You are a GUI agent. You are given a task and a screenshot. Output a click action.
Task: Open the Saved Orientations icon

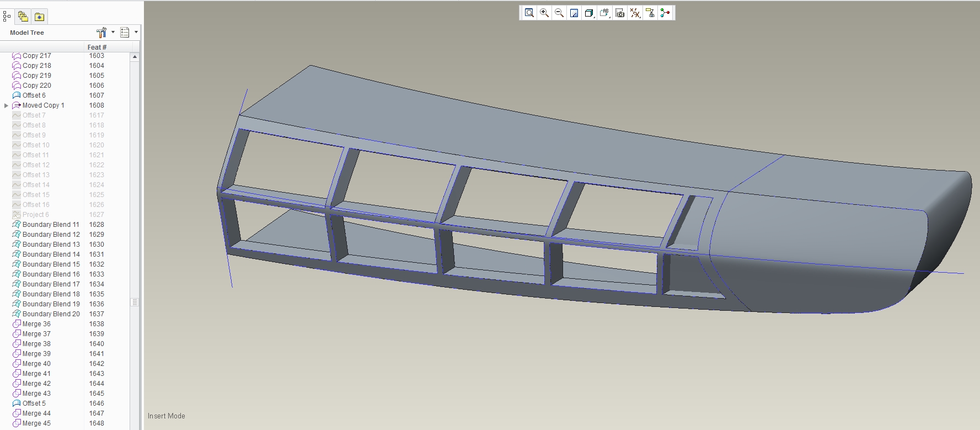(604, 13)
